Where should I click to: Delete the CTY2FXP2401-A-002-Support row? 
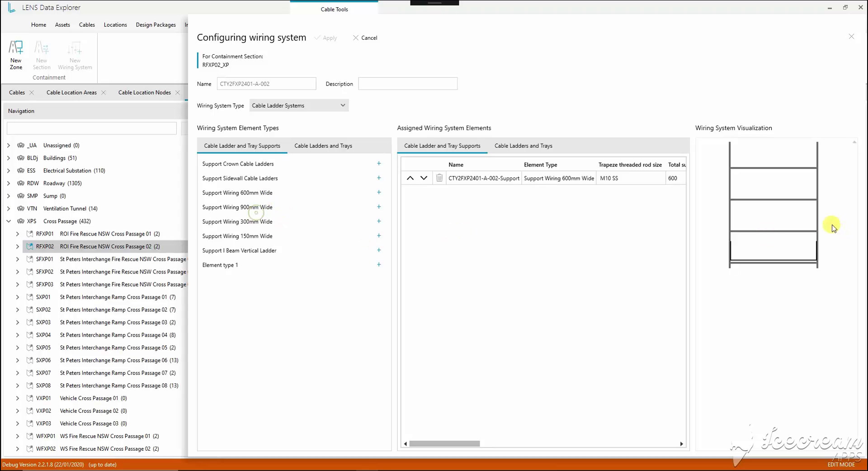[x=439, y=178]
